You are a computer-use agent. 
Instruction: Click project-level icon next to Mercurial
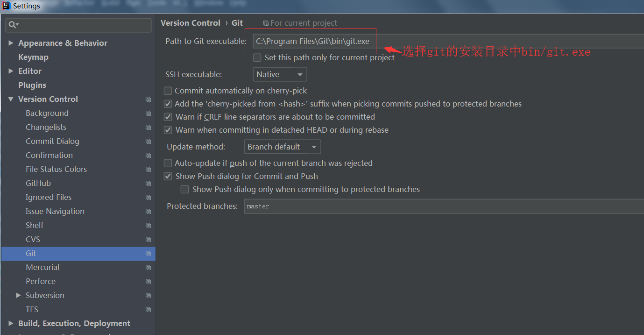[148, 268]
